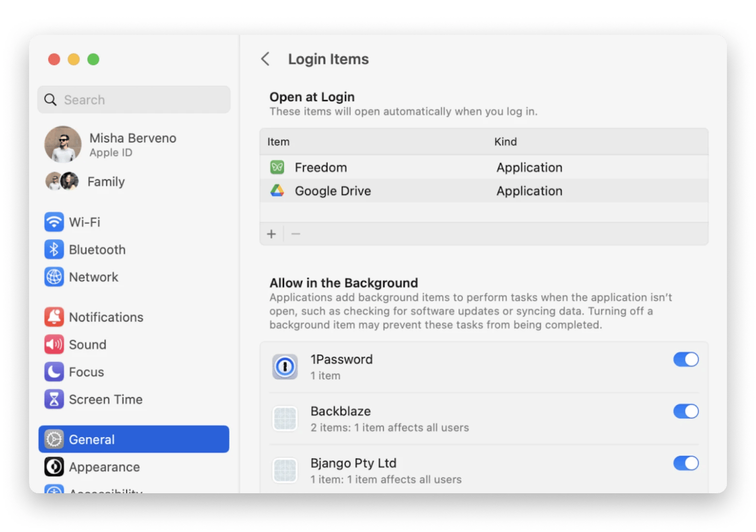Select Focus in the sidebar
This screenshot has width=756, height=532.
tap(134, 372)
